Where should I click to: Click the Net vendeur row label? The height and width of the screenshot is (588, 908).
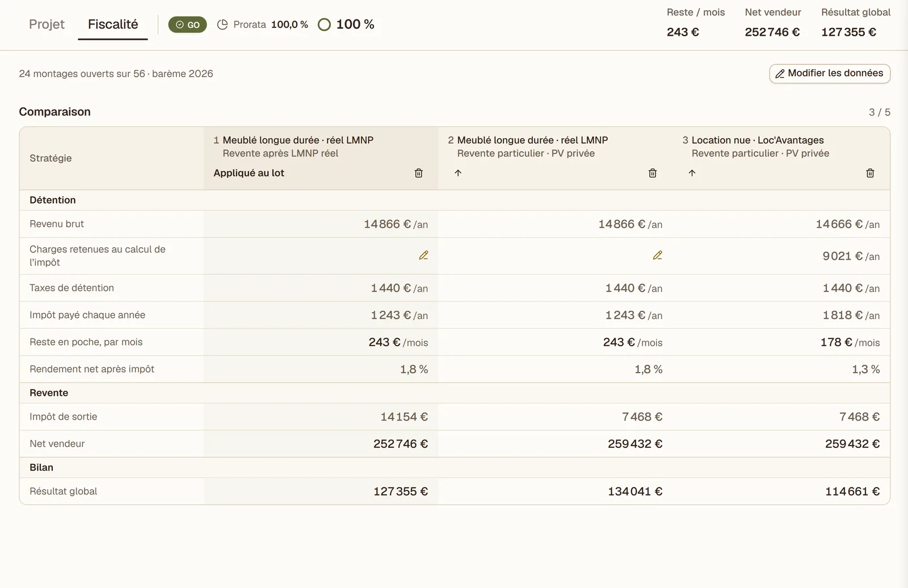point(57,444)
